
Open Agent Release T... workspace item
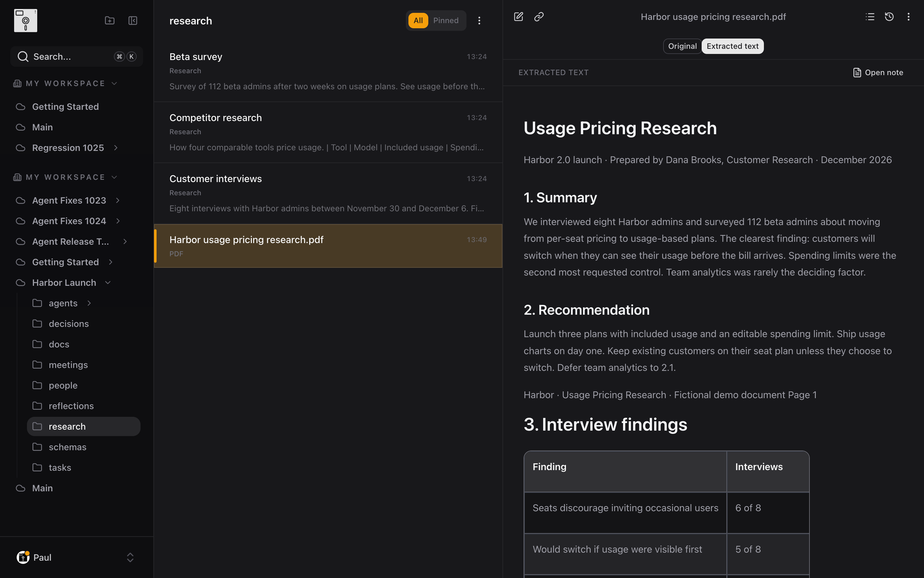[x=71, y=241]
